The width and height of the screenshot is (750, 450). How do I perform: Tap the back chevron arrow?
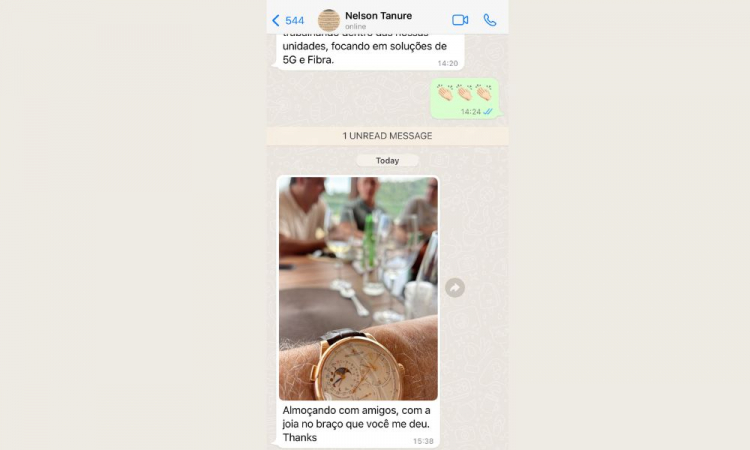tap(276, 20)
